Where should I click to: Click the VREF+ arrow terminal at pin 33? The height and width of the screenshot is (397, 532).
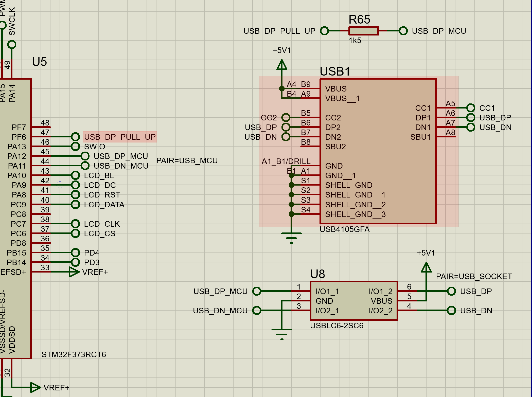click(x=74, y=272)
